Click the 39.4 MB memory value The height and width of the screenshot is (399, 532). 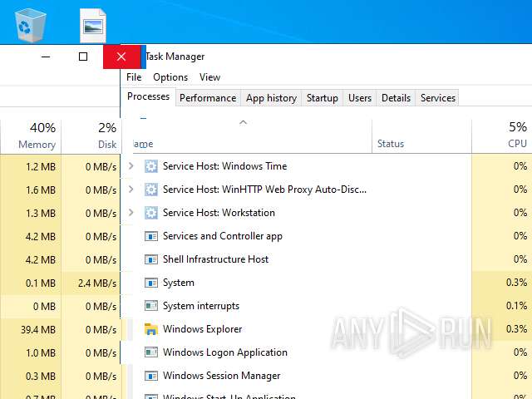(38, 330)
